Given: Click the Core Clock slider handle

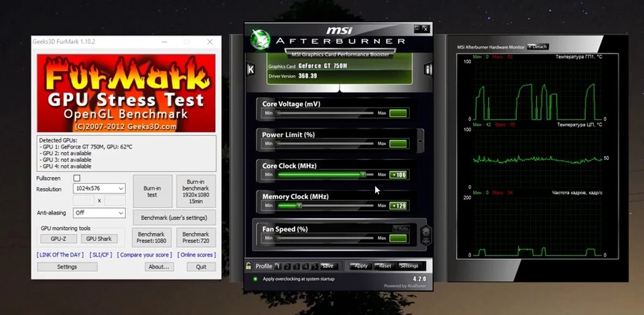Looking at the screenshot, I should coord(363,174).
